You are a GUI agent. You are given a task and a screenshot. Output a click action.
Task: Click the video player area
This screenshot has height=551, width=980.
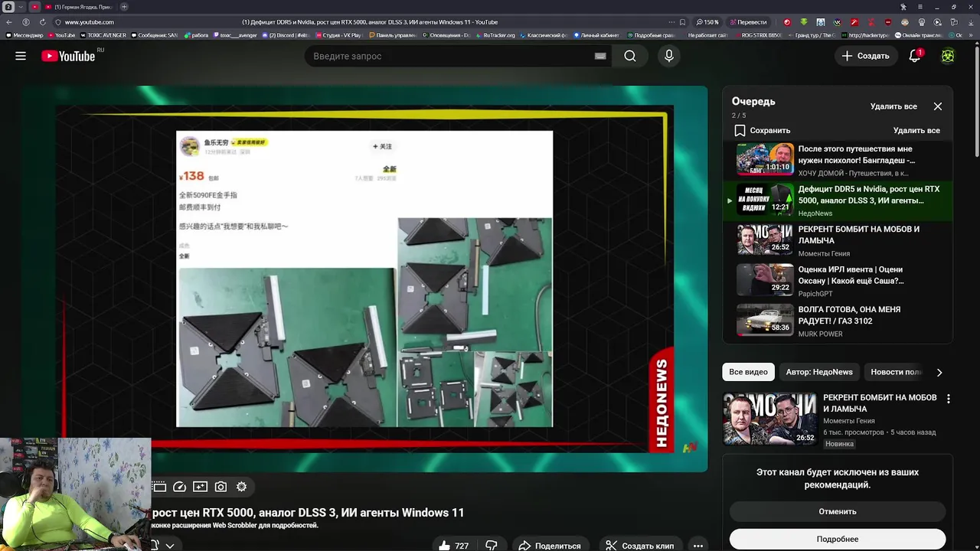(364, 279)
